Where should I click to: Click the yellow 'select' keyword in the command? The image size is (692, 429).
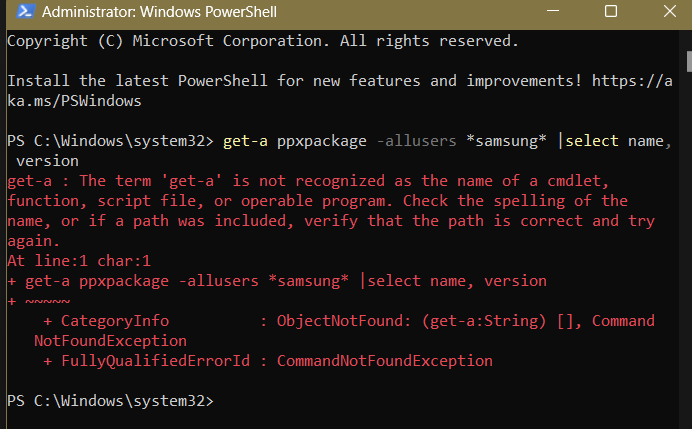click(592, 141)
